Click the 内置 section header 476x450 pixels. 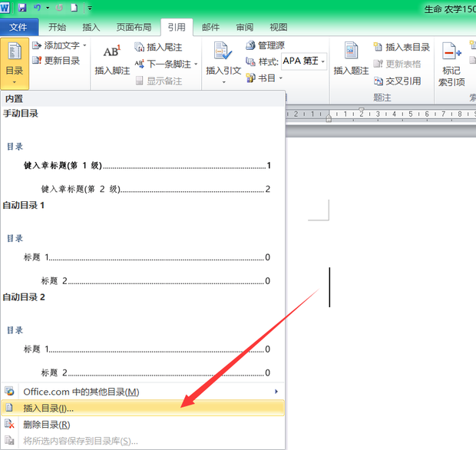point(143,99)
